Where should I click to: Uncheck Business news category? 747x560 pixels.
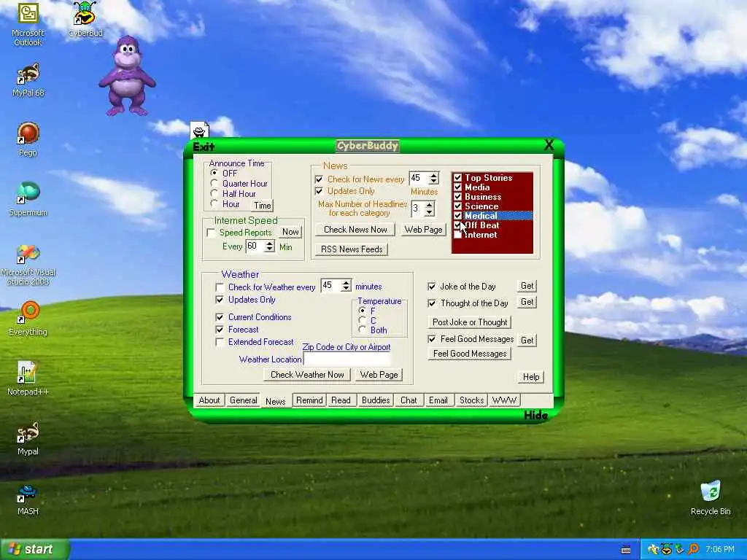[x=458, y=197]
